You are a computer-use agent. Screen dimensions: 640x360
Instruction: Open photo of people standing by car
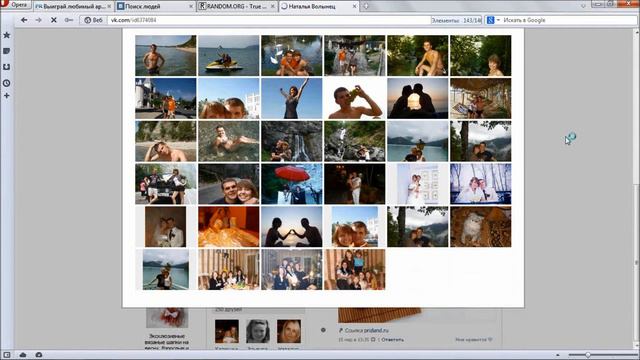pos(166,184)
